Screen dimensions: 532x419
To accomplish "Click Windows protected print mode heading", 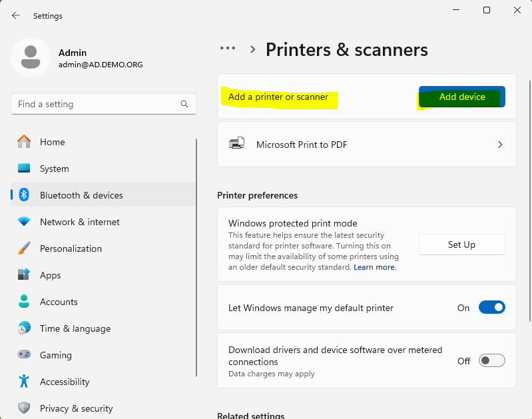I will pos(292,223).
